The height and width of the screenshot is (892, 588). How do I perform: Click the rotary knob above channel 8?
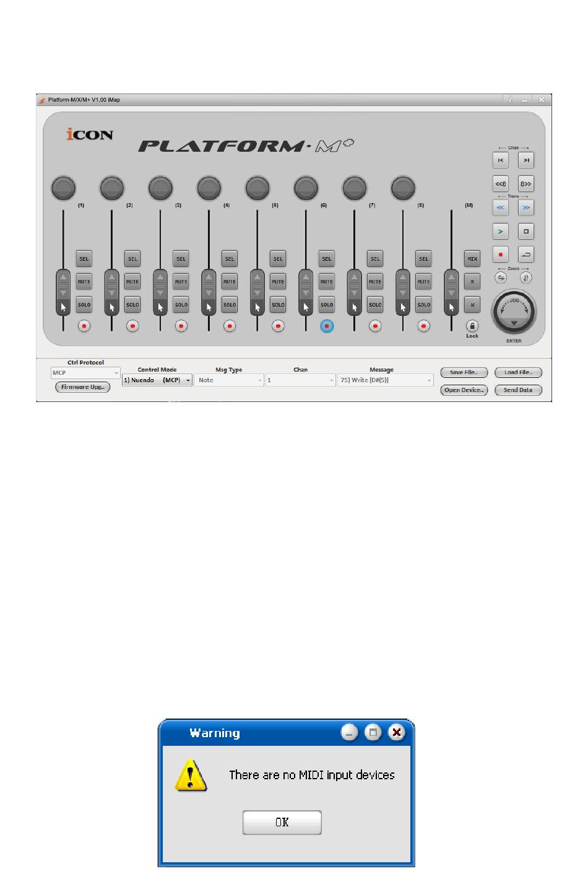click(403, 188)
